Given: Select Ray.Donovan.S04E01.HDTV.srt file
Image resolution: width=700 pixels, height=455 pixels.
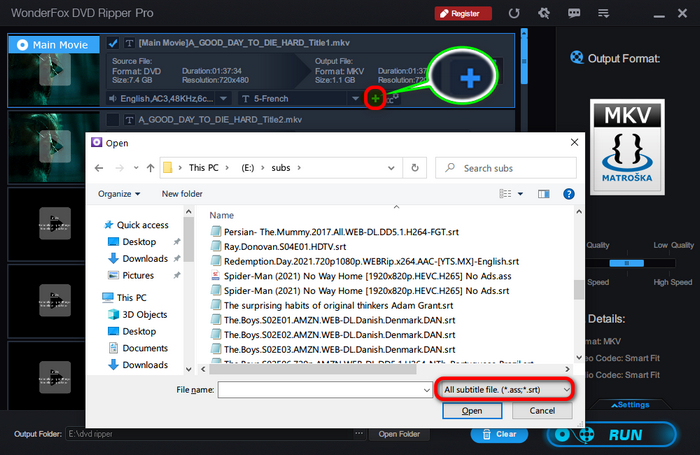Looking at the screenshot, I should tap(285, 246).
